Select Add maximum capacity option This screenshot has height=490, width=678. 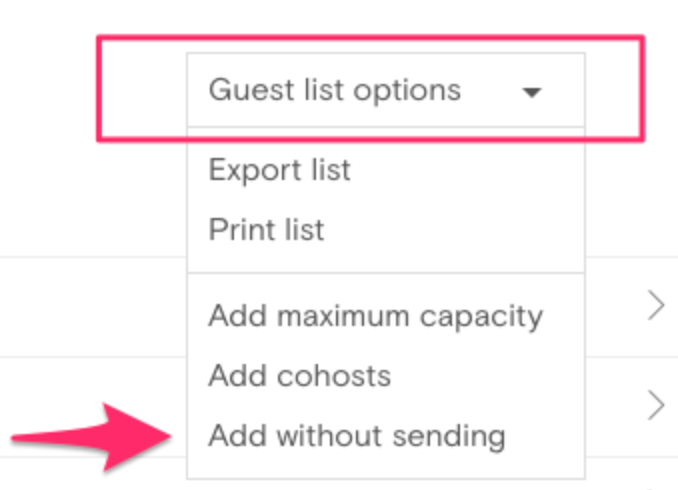375,316
